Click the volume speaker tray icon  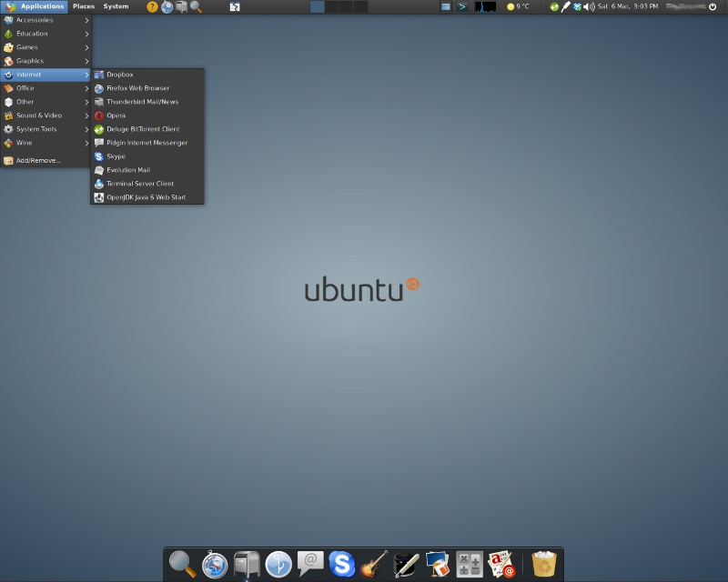pos(589,7)
